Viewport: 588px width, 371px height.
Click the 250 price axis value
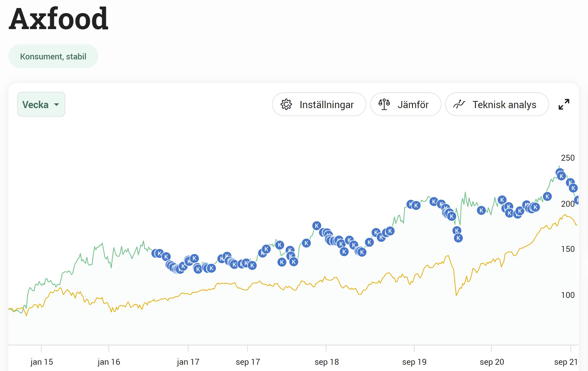click(568, 158)
